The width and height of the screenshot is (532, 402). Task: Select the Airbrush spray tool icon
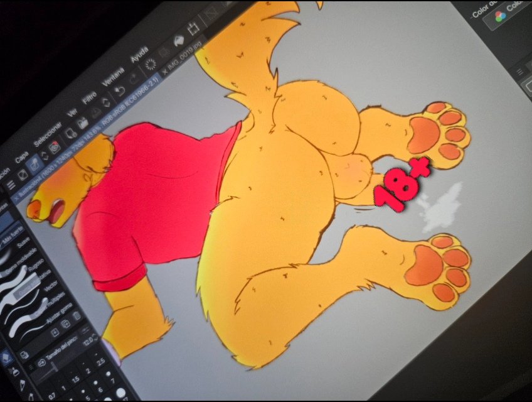click(x=15, y=372)
